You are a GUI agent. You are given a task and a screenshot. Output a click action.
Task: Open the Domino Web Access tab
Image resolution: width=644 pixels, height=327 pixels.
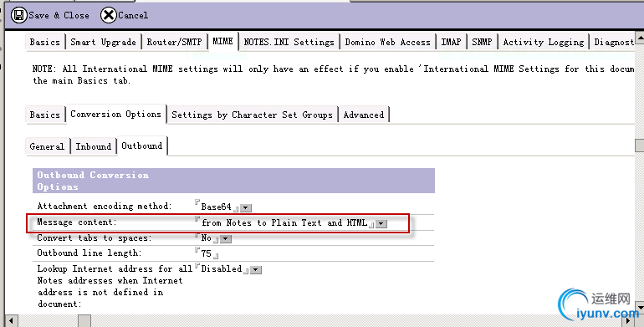click(x=387, y=42)
